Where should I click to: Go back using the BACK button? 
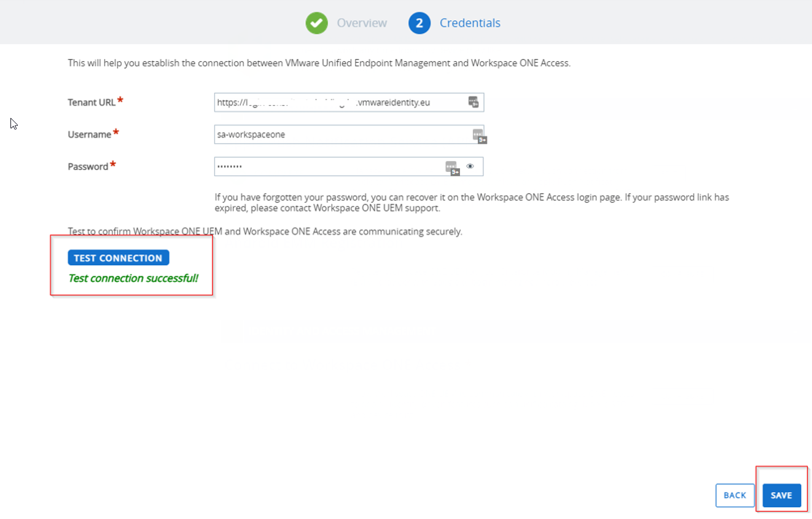click(x=735, y=495)
